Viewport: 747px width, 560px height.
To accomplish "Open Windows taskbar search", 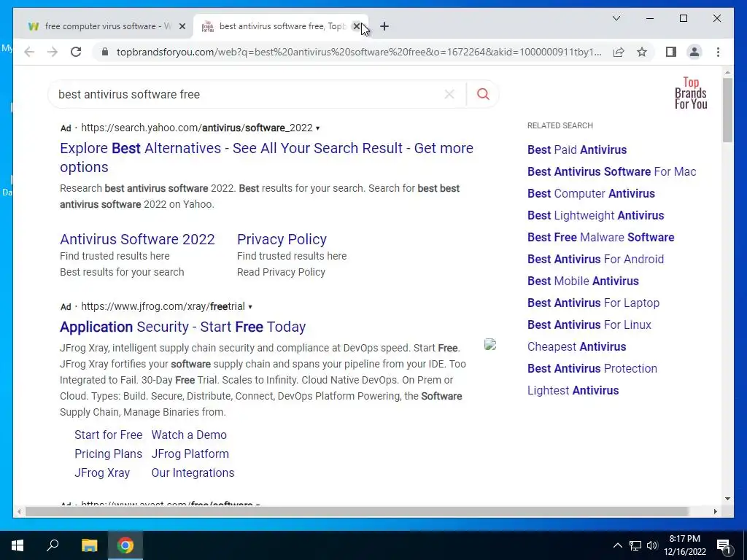I will click(x=53, y=545).
